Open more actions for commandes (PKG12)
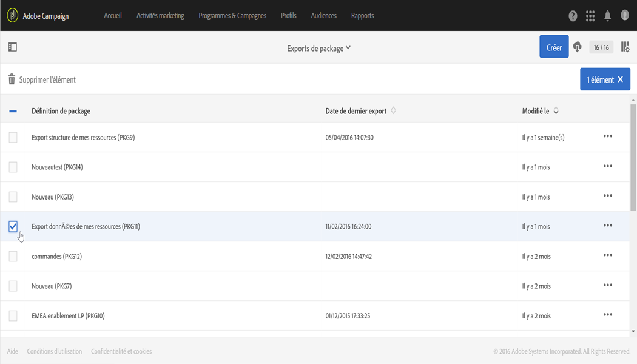This screenshot has height=364, width=637. point(608,255)
